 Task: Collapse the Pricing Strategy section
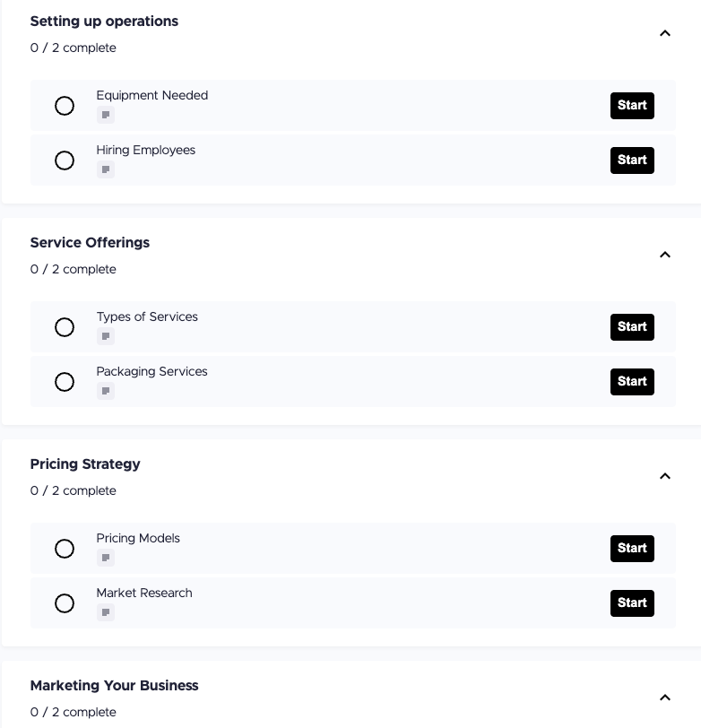click(665, 476)
